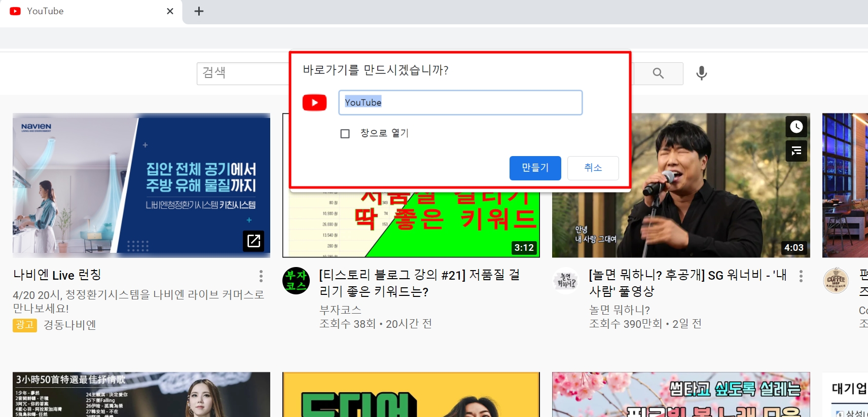The height and width of the screenshot is (417, 868).
Task: Click the 부자코스 channel avatar
Action: [296, 281]
